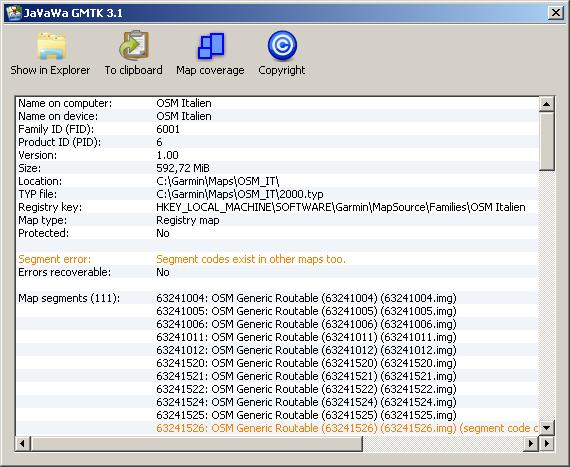The width and height of the screenshot is (570, 467).
Task: Select segment row 63241005
Action: [x=306, y=311]
